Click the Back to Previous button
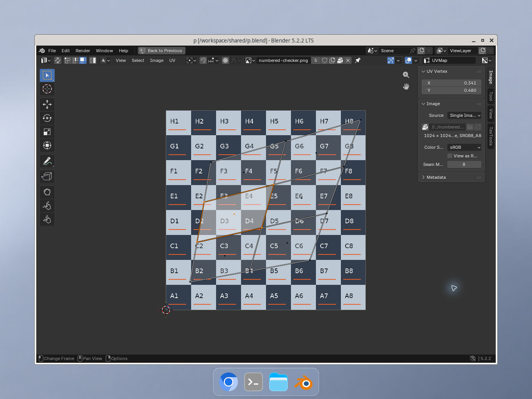 point(161,51)
